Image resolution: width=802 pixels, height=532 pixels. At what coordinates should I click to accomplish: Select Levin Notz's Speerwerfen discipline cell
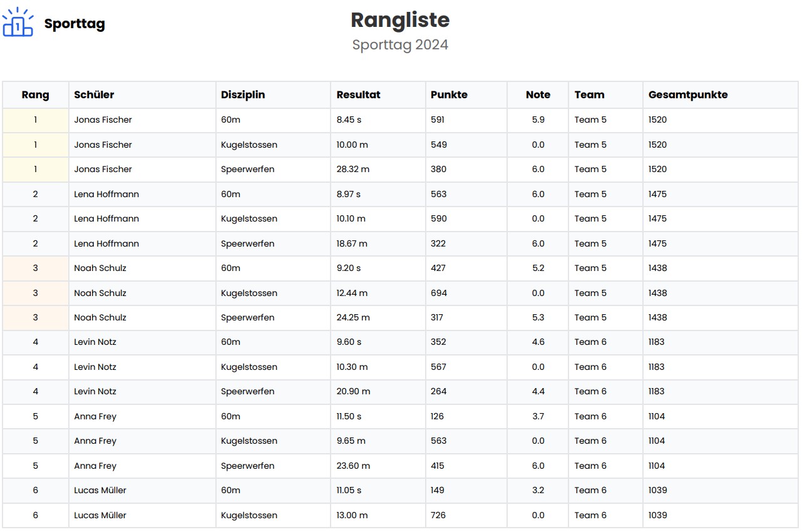(x=247, y=392)
